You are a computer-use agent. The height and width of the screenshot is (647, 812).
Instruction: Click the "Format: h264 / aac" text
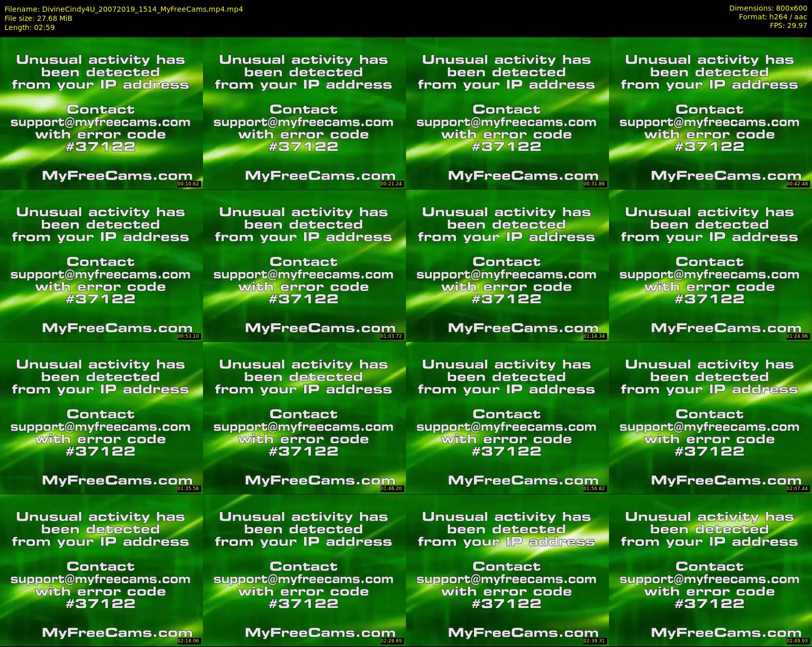773,17
